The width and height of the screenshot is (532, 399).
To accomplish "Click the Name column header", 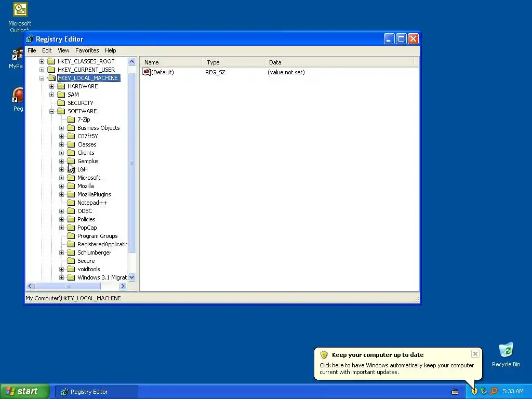I will [x=171, y=62].
